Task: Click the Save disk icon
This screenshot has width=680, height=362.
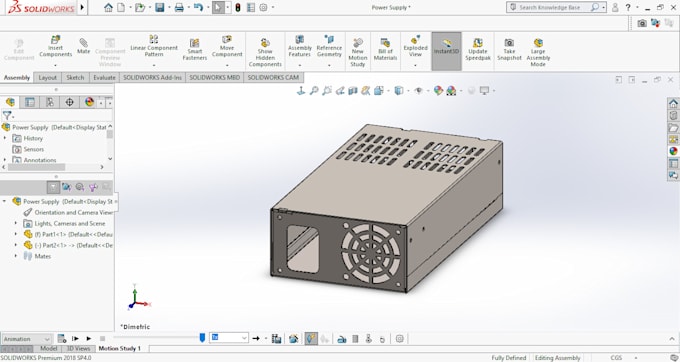Action: (160, 7)
